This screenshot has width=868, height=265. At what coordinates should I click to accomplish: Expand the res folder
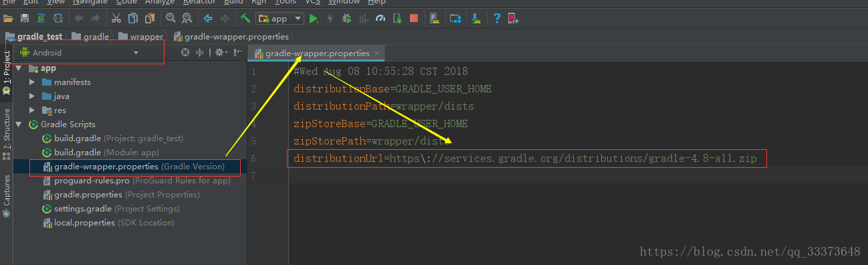[31, 110]
